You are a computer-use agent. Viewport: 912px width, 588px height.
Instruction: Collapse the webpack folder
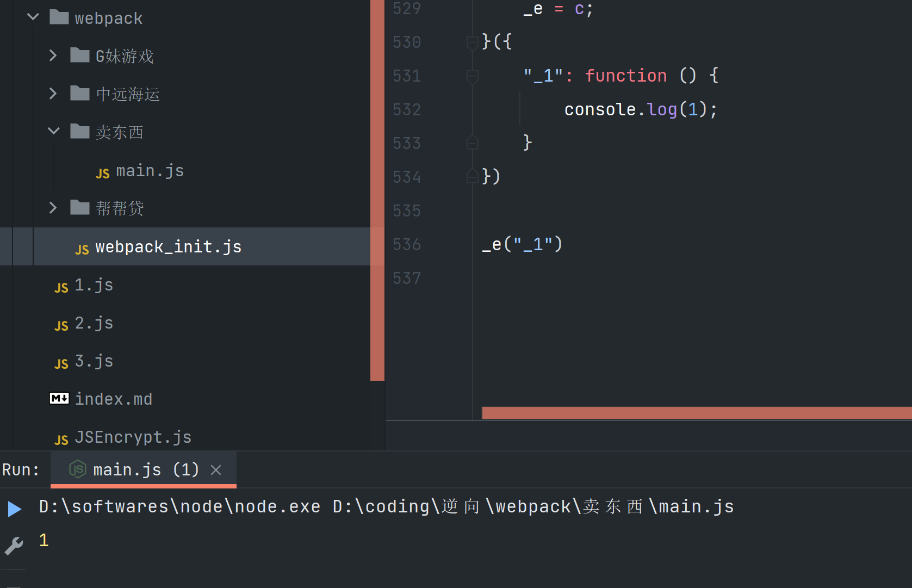click(x=33, y=17)
